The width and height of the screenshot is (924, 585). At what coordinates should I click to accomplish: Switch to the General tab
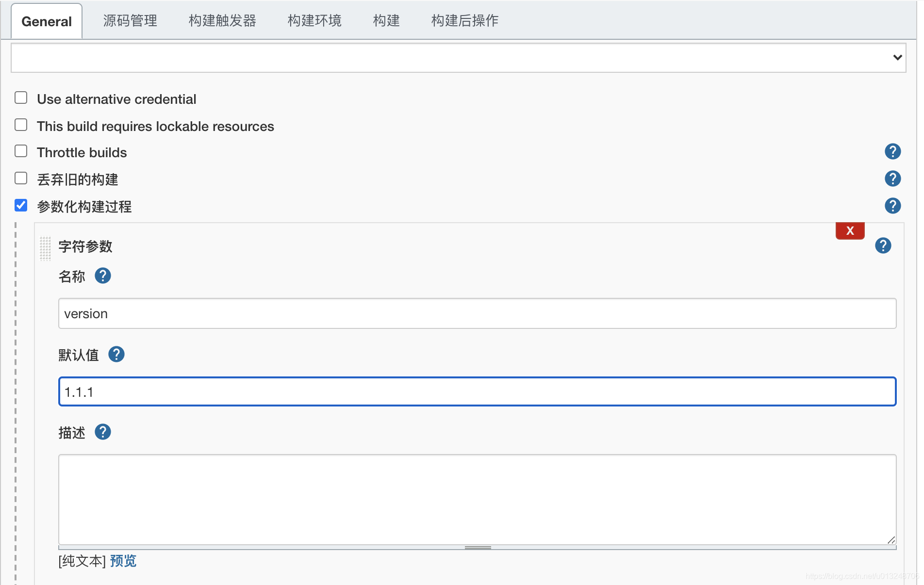click(x=47, y=21)
